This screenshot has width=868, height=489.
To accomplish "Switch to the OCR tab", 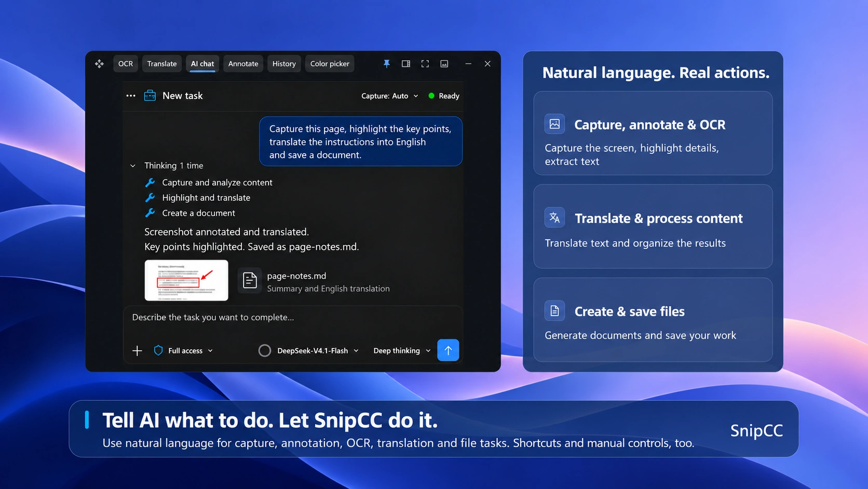I will pos(126,63).
